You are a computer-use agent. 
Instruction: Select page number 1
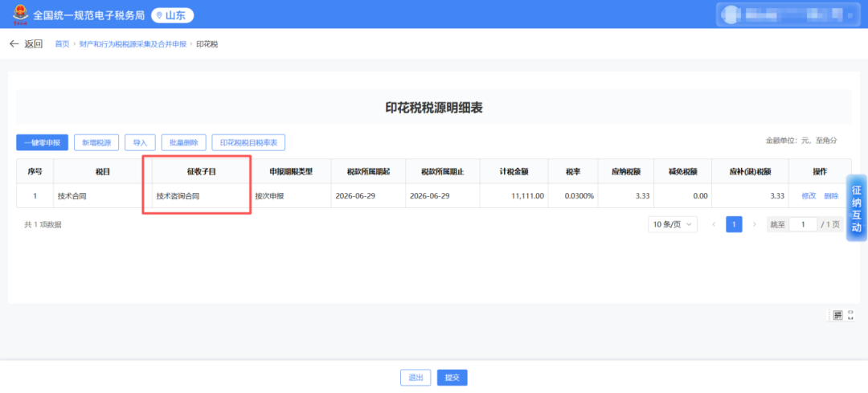[734, 224]
